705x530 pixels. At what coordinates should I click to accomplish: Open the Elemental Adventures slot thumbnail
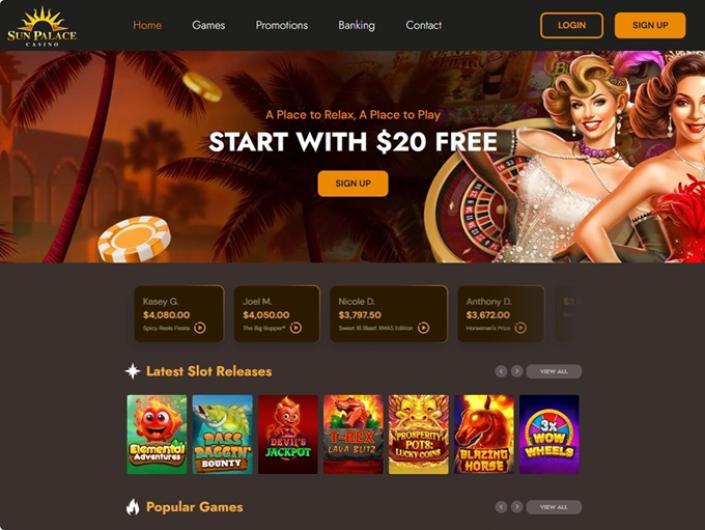[157, 434]
